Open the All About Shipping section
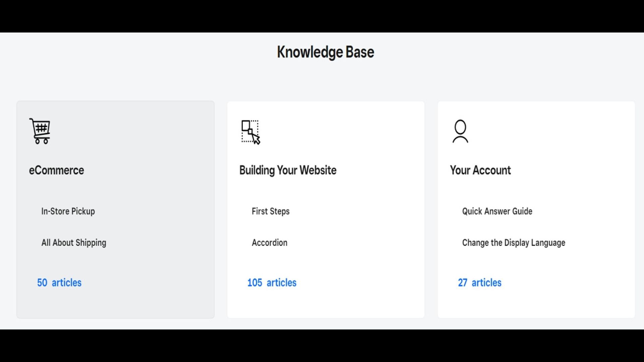 pyautogui.click(x=74, y=243)
